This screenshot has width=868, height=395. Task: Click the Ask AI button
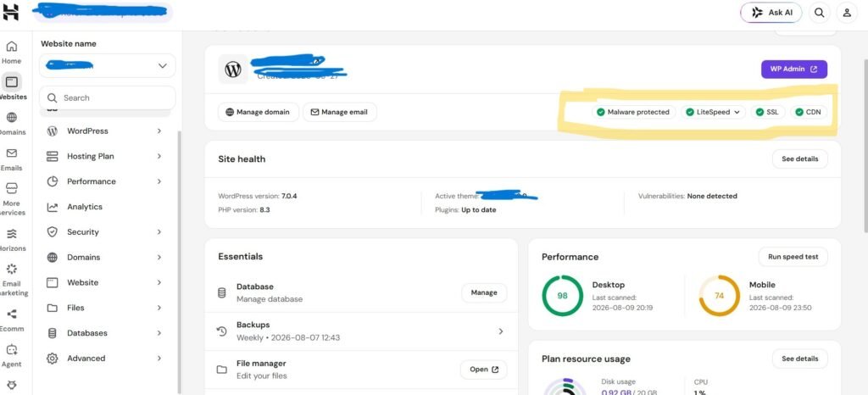pos(771,12)
